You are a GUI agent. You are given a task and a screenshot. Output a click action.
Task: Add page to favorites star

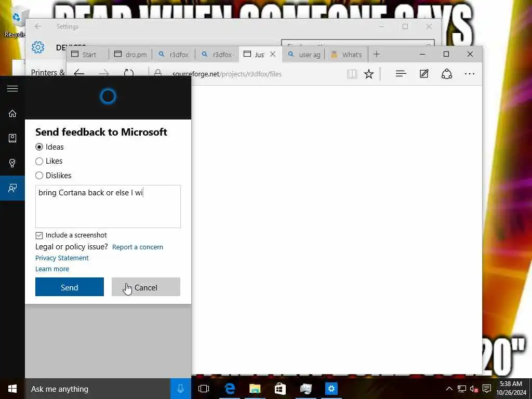point(369,74)
